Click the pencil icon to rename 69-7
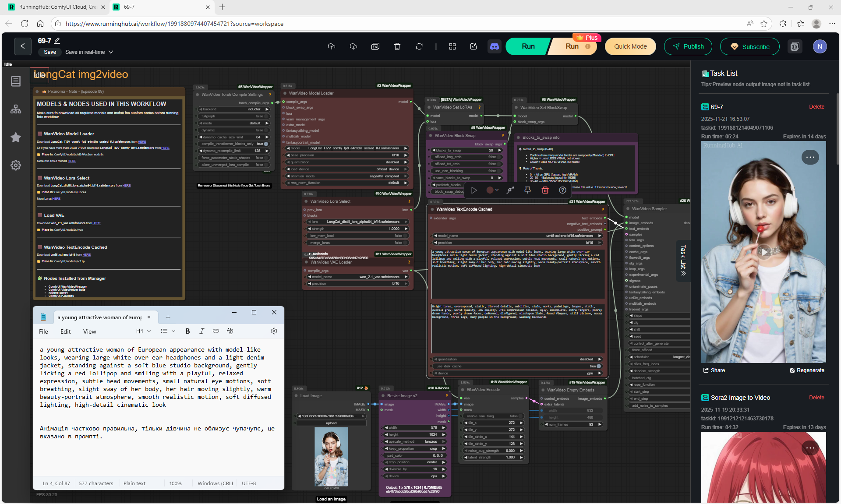The width and height of the screenshot is (841, 504). [x=57, y=41]
